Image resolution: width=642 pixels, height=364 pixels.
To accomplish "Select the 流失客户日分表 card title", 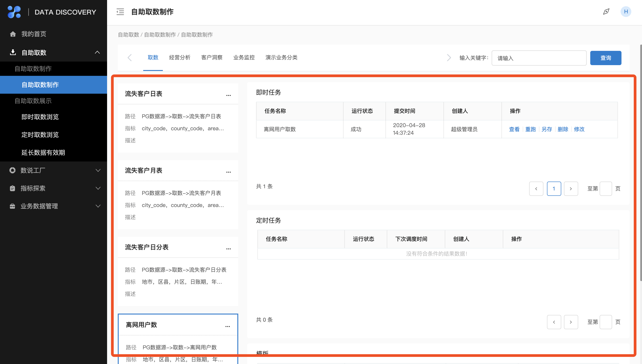I will tap(147, 247).
